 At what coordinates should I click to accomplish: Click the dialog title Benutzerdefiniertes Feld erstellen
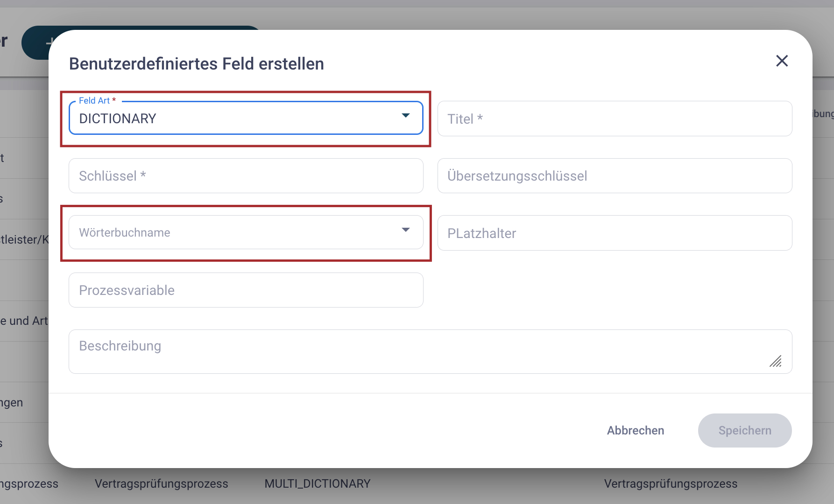click(197, 63)
